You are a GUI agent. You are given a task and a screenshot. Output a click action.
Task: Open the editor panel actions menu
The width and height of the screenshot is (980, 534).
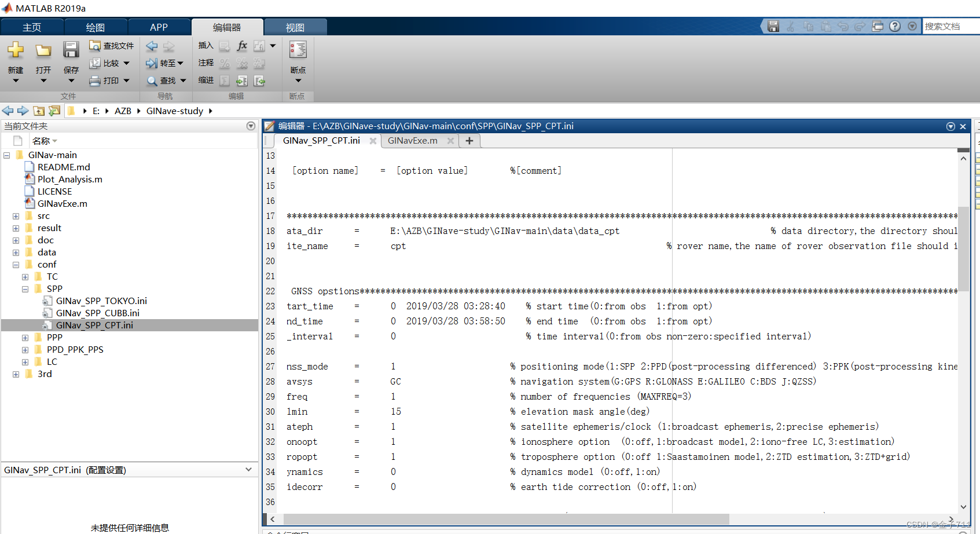point(950,126)
